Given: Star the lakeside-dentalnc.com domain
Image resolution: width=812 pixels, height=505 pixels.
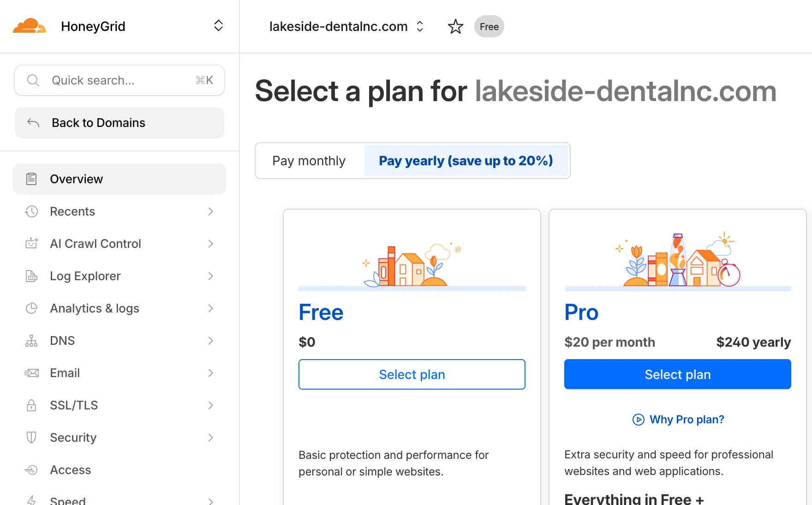Looking at the screenshot, I should 455,26.
